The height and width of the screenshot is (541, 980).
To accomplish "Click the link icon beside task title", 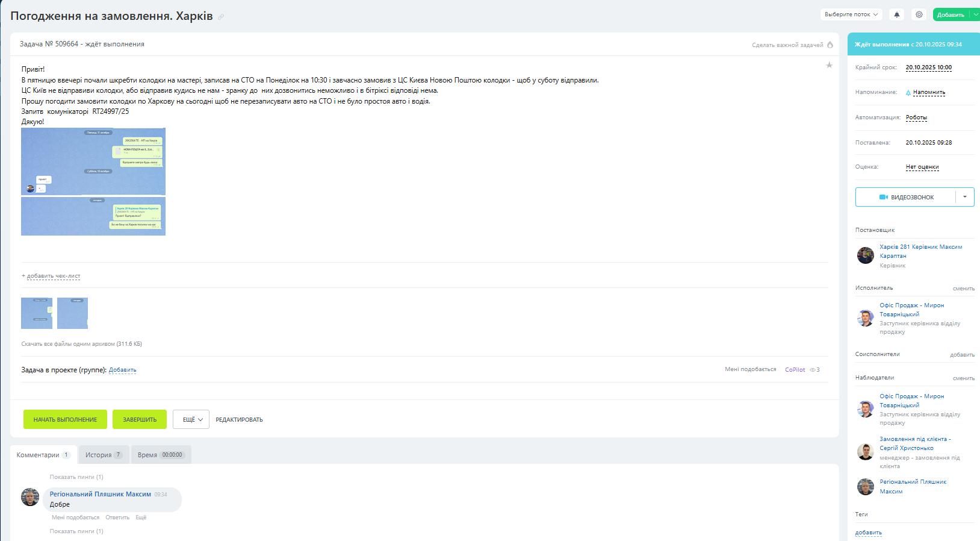I will pyautogui.click(x=221, y=17).
